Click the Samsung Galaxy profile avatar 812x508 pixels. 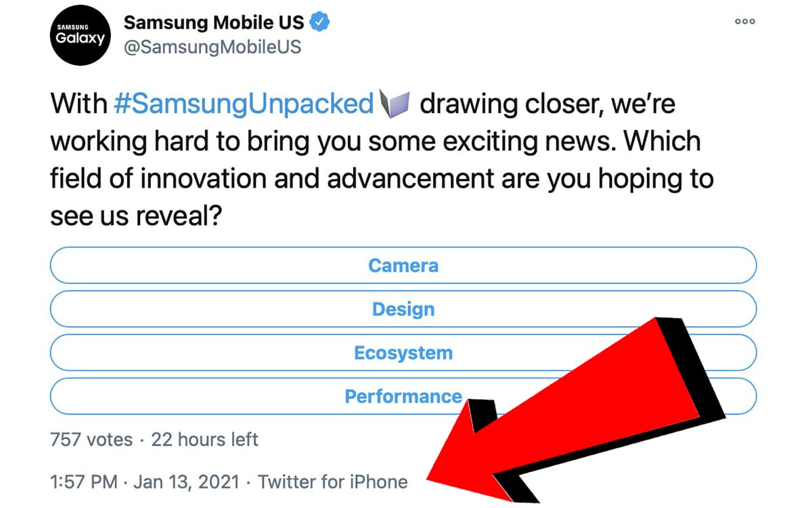click(80, 36)
